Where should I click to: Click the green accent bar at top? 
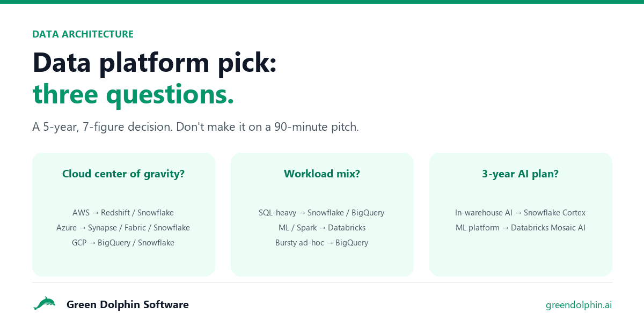click(322, 2)
